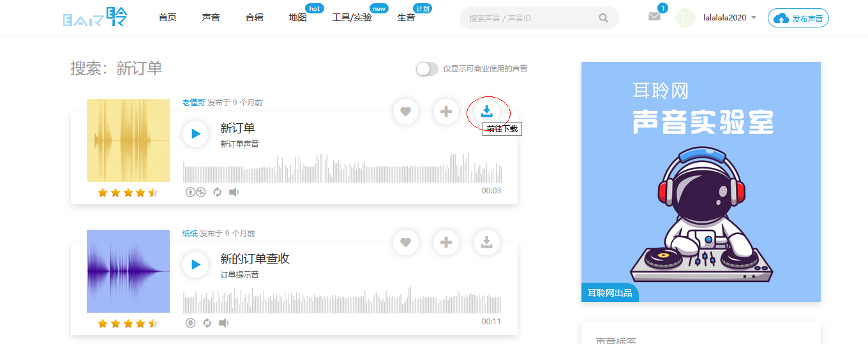Click the 搜索：新订单 heading

point(116,68)
